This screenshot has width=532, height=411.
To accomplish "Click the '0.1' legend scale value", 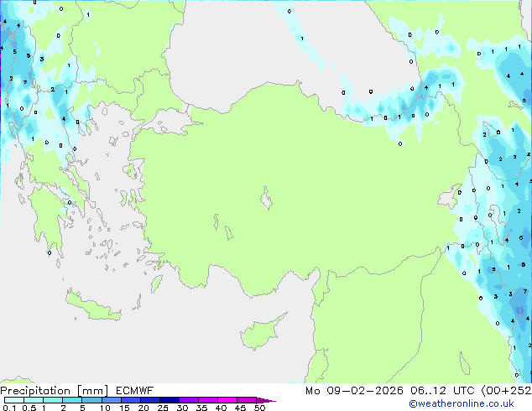I will [x=9, y=408].
